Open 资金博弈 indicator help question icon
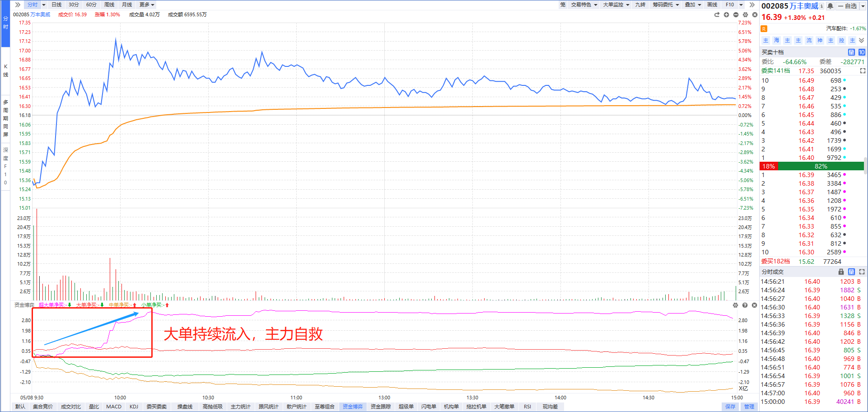The height and width of the screenshot is (412, 868). coord(745,305)
